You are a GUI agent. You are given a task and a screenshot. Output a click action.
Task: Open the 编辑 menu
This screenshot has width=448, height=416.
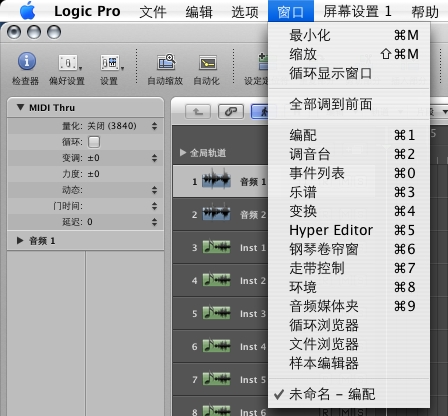[x=199, y=12]
